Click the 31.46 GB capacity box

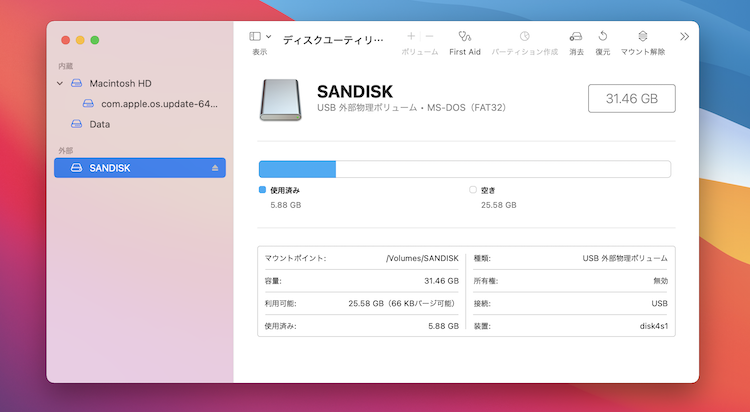(632, 99)
